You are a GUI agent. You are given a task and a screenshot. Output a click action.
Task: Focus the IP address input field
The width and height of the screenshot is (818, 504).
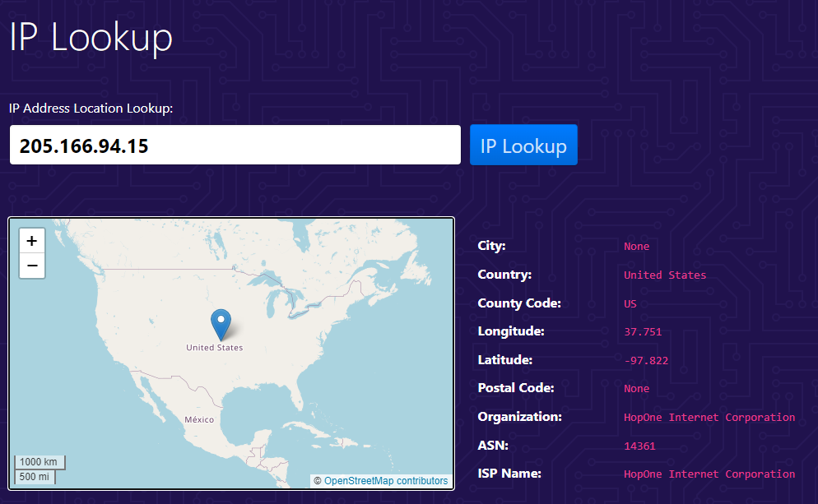pyautogui.click(x=235, y=146)
